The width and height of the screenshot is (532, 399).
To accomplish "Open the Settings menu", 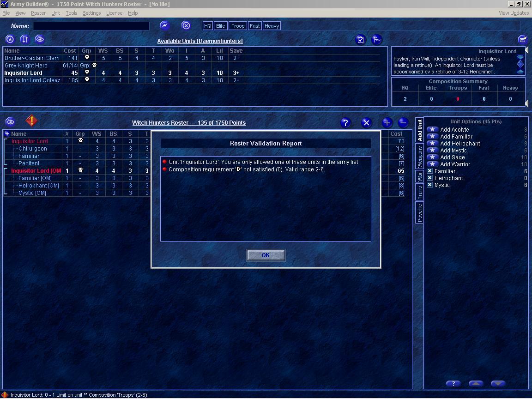I will pos(91,13).
